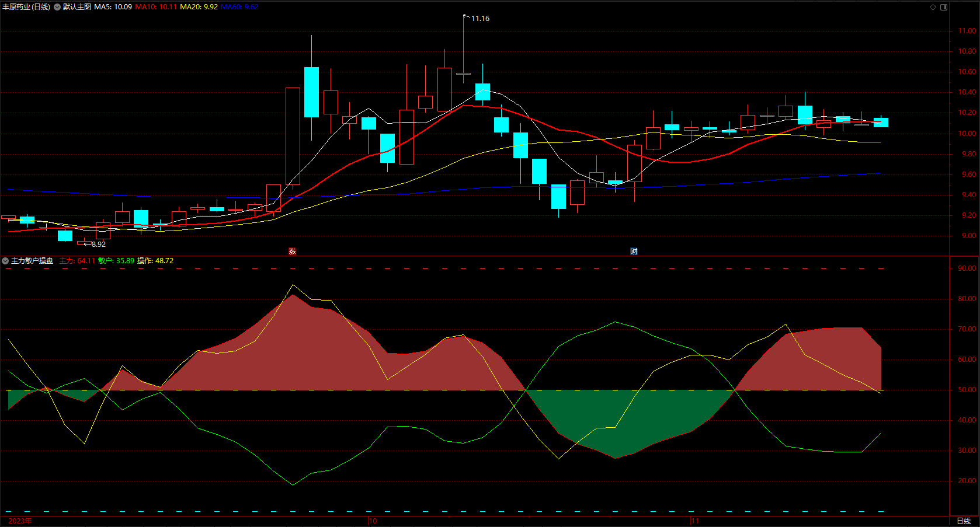Click the 散户: 35.89 readout
The height and width of the screenshot is (527, 980).
pos(116,261)
